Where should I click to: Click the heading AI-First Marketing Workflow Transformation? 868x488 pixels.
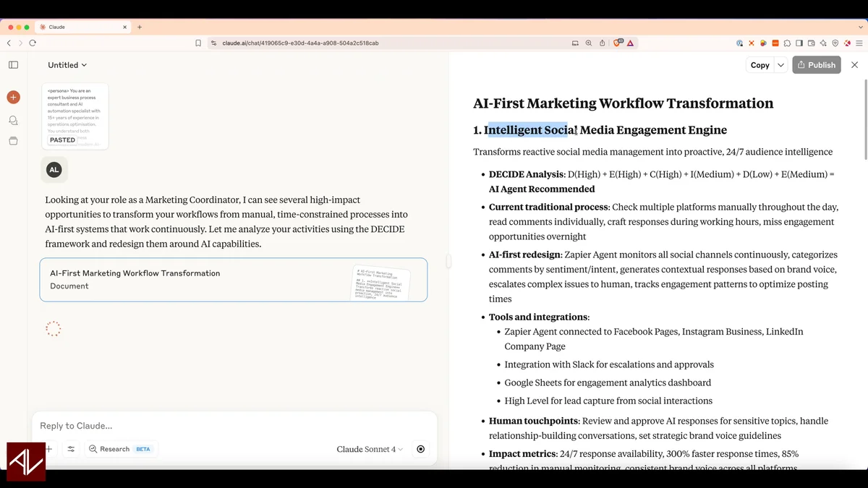pyautogui.click(x=623, y=103)
